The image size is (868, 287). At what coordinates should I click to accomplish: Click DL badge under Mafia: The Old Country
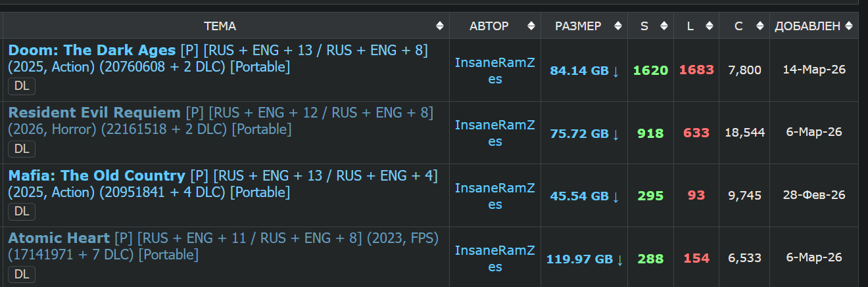[x=22, y=211]
